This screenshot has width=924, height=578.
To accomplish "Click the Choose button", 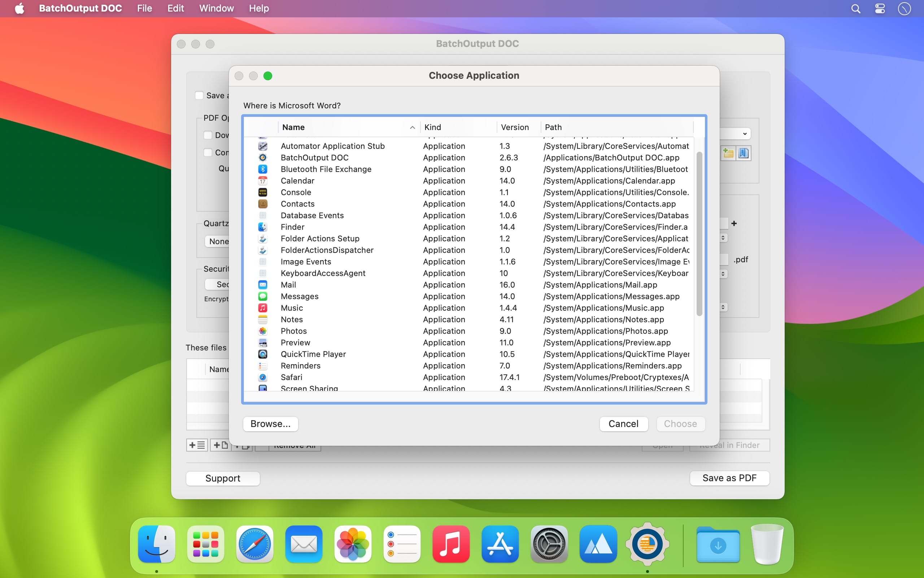I will coord(680,424).
